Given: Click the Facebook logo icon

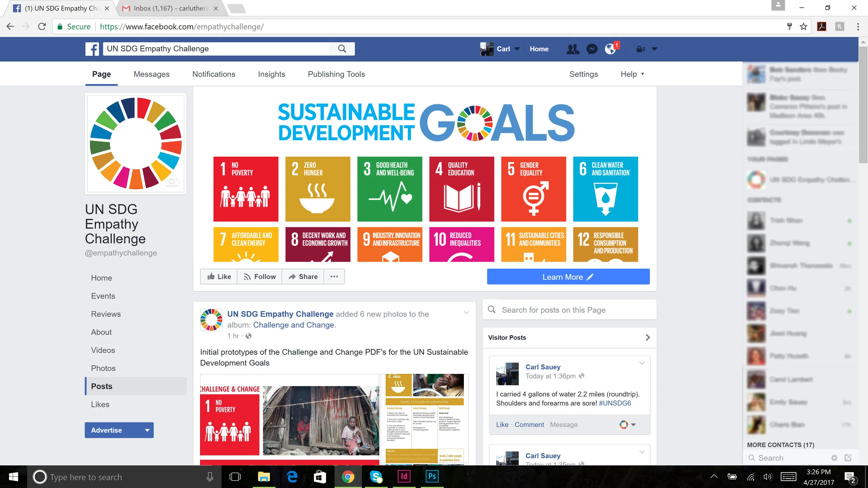Looking at the screenshot, I should click(x=92, y=49).
